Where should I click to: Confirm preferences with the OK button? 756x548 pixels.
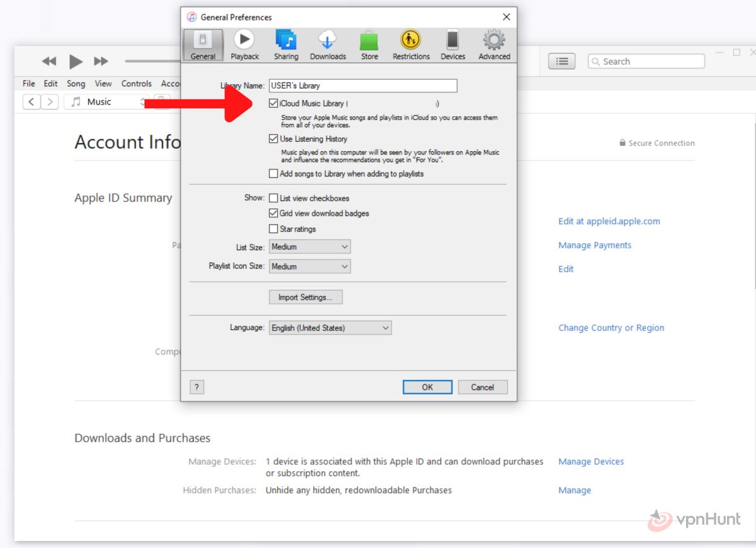427,387
